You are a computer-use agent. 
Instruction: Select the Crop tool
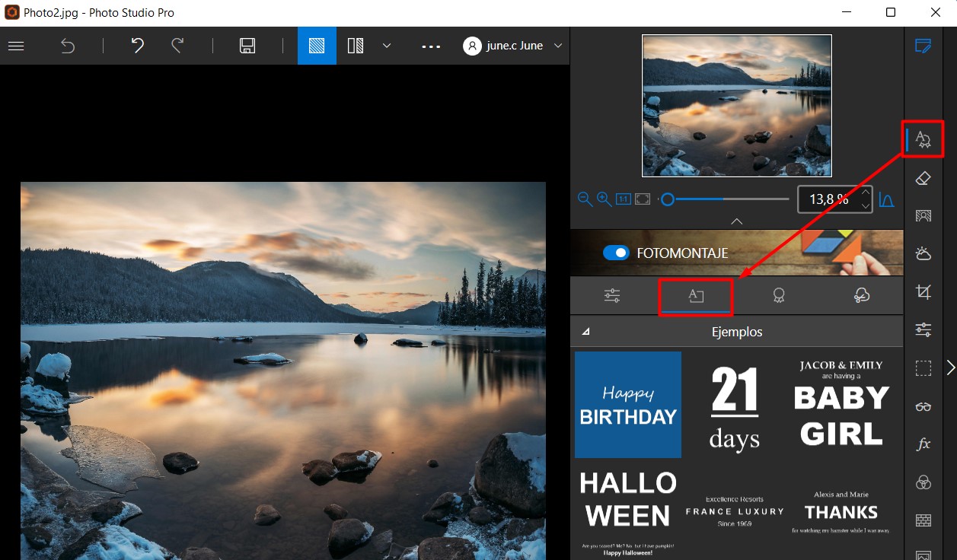(923, 292)
